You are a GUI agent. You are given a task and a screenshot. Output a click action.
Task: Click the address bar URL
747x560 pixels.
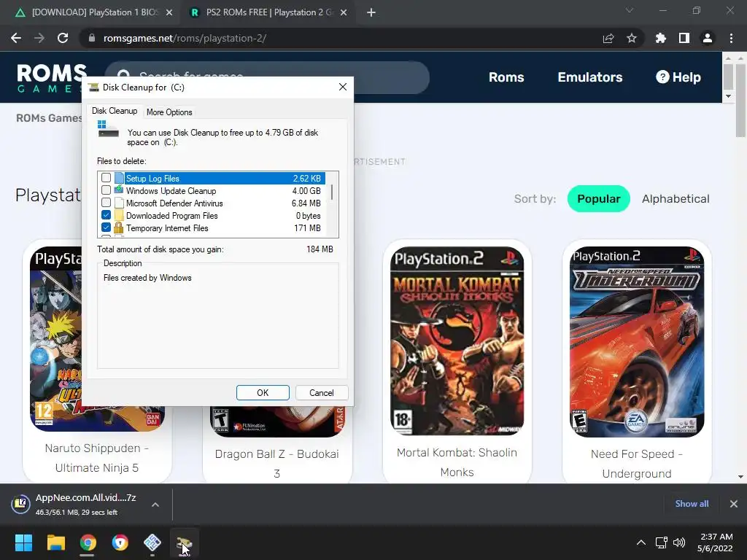pos(185,38)
